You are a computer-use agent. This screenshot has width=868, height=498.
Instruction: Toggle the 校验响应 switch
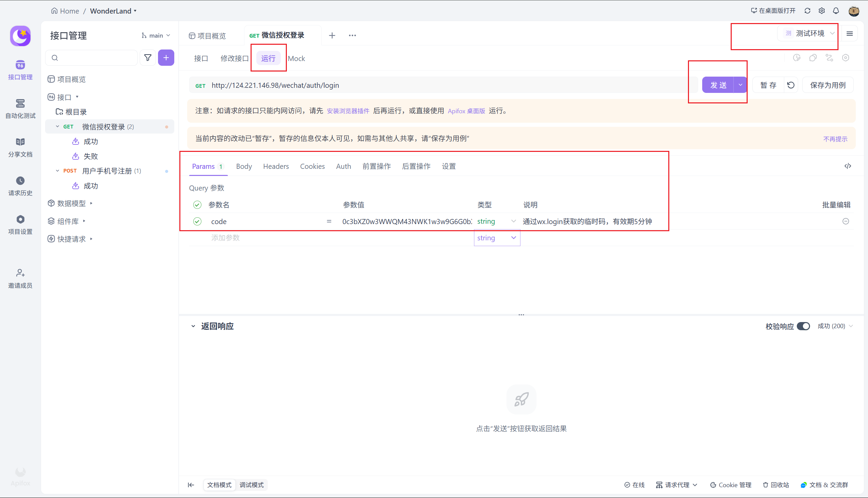(x=803, y=326)
